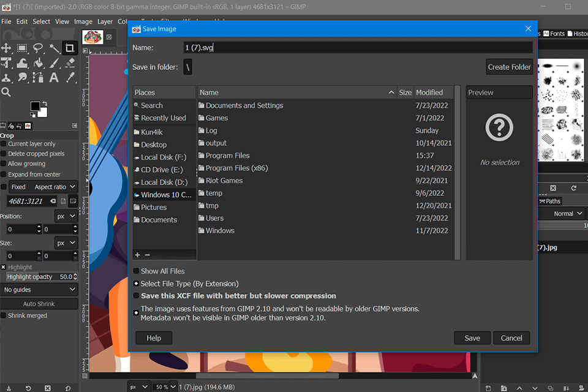Image resolution: width=588 pixels, height=392 pixels.
Task: Click the Create Folder button
Action: point(509,67)
